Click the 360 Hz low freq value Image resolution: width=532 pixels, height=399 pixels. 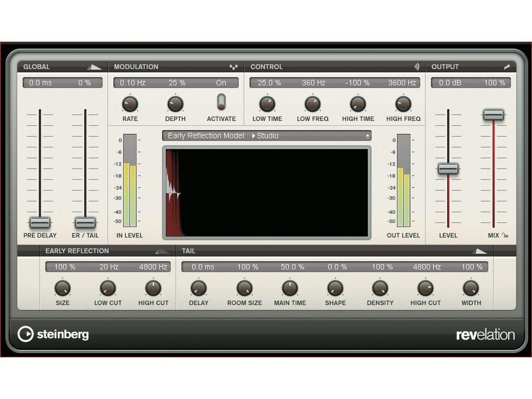pyautogui.click(x=313, y=83)
